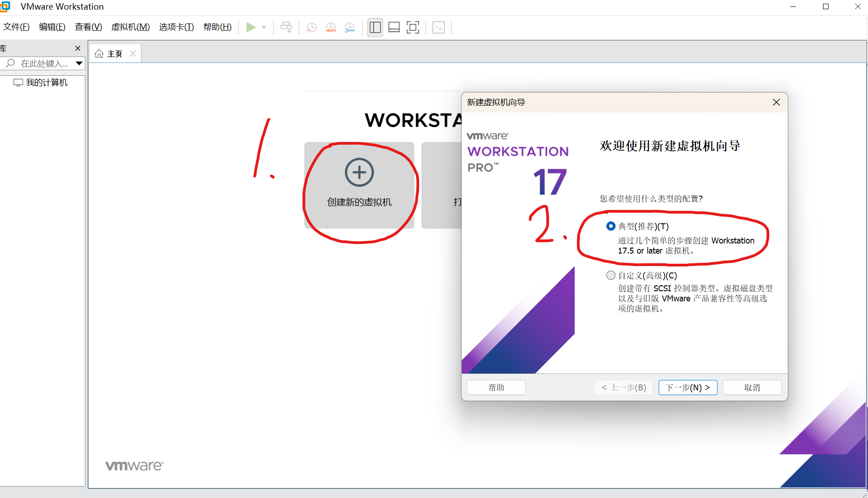Image resolution: width=868 pixels, height=498 pixels.
Task: Close the 主页 tab
Action: pos(133,54)
